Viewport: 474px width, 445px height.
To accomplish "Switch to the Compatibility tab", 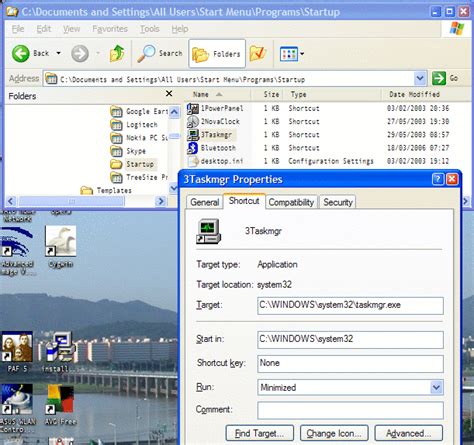I will [291, 202].
